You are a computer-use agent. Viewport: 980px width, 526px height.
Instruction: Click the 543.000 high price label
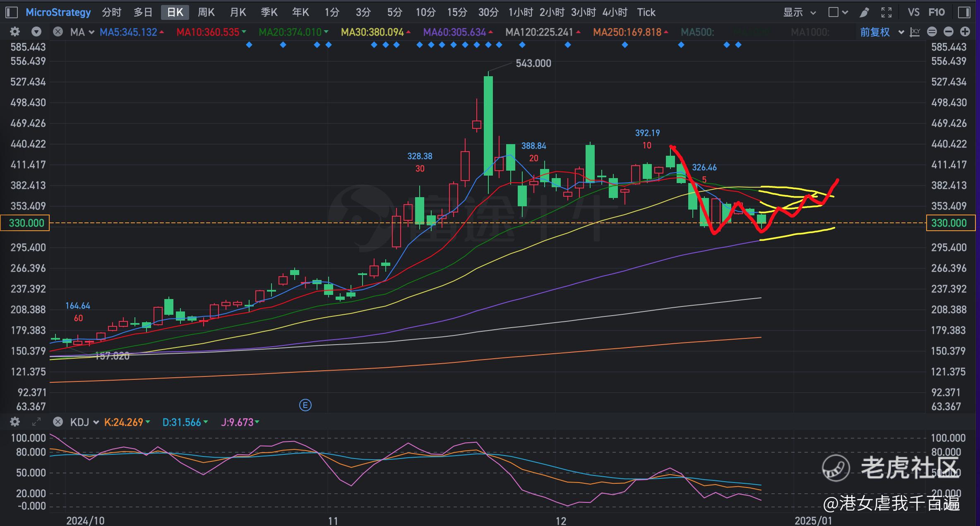533,63
